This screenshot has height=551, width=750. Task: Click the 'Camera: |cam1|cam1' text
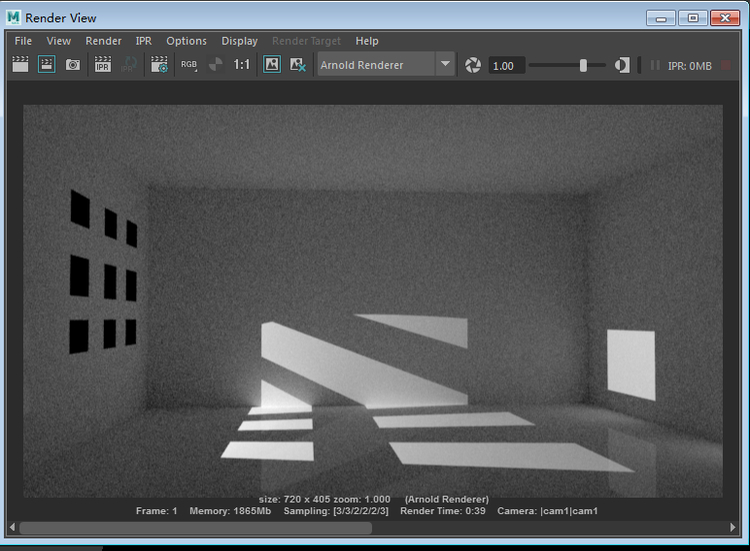pos(548,511)
